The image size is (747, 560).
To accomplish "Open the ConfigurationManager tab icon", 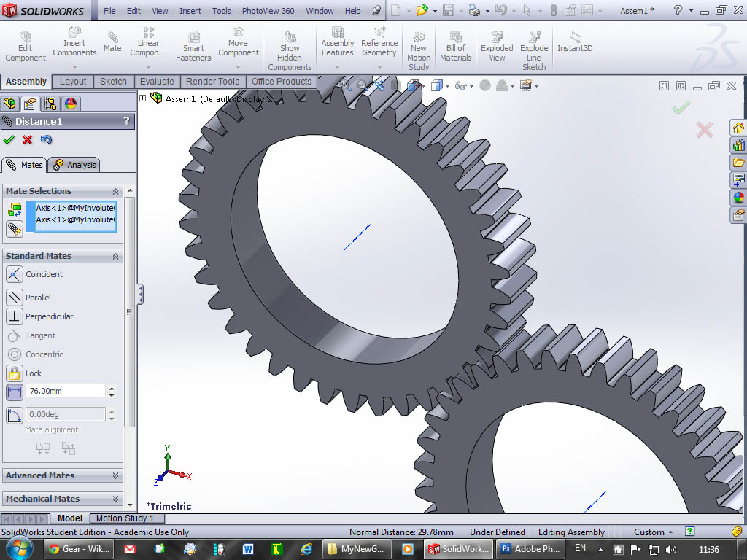I will [x=50, y=104].
